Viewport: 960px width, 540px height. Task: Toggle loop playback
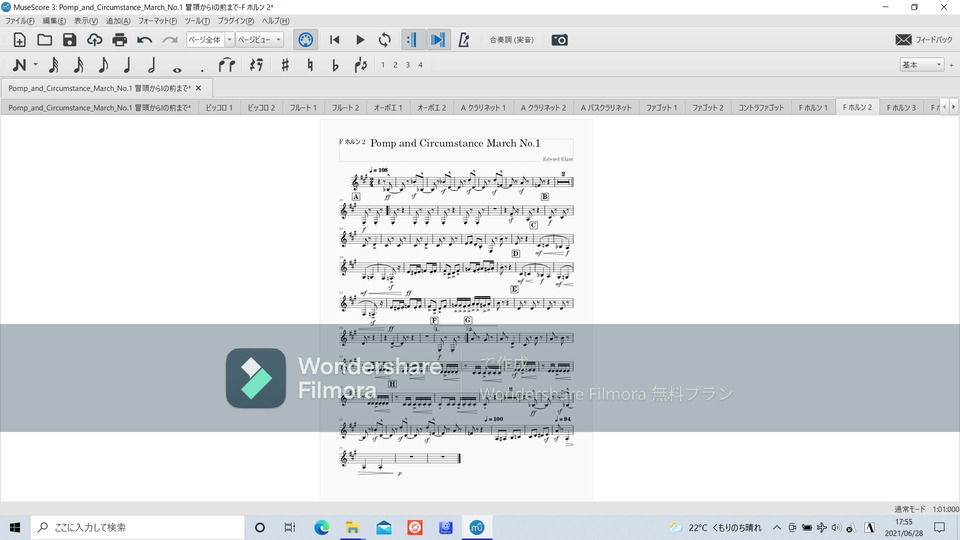384,40
